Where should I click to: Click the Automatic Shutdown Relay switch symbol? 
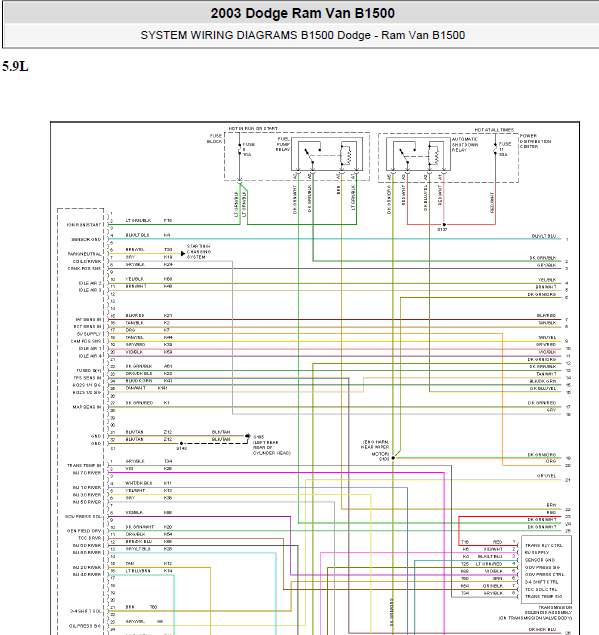(406, 155)
